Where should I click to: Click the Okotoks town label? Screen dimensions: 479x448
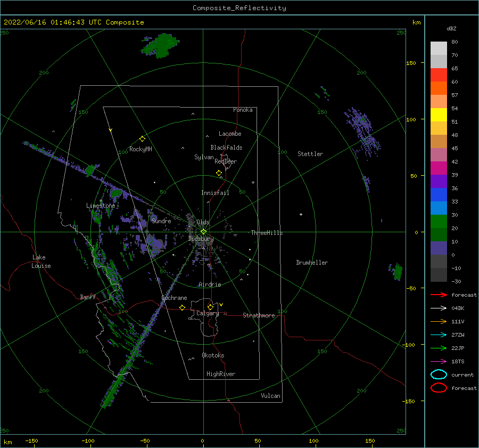click(213, 355)
